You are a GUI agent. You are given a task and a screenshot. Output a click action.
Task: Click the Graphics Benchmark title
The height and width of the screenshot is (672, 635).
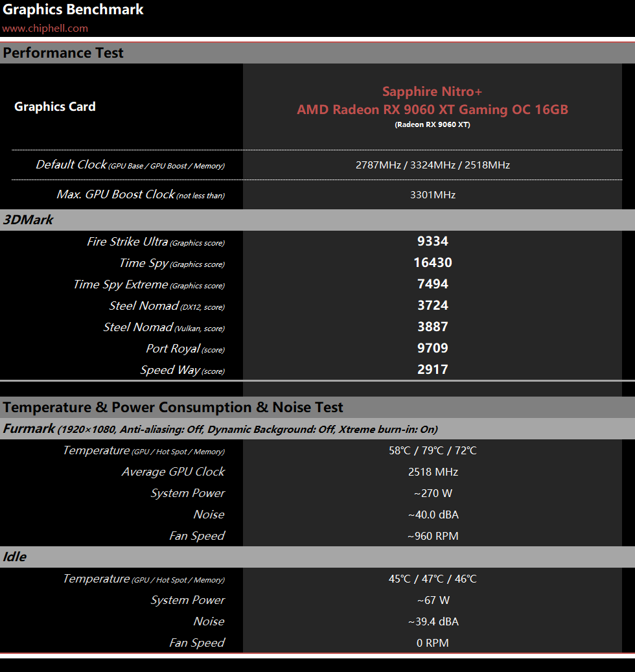pyautogui.click(x=73, y=10)
